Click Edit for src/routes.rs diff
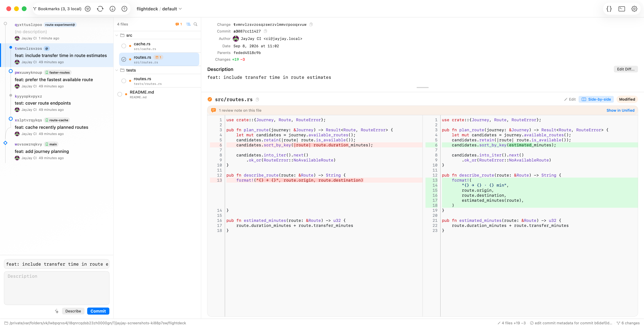 570,99
